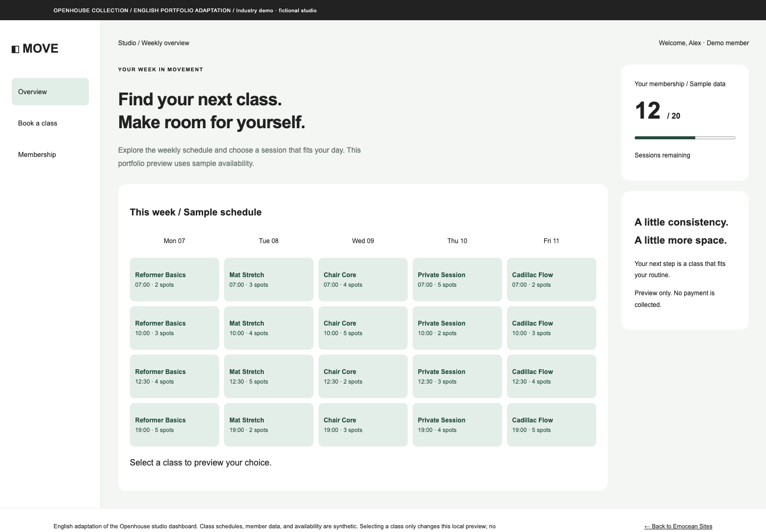Choose Reformer Basics 12:30 session
Screen dimensions: 766x532
[x=174, y=377]
